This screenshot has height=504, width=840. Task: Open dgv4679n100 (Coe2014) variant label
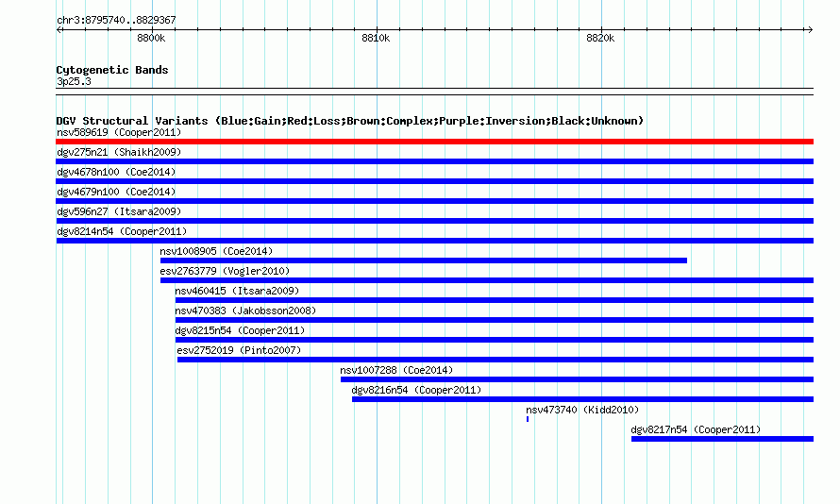116,192
